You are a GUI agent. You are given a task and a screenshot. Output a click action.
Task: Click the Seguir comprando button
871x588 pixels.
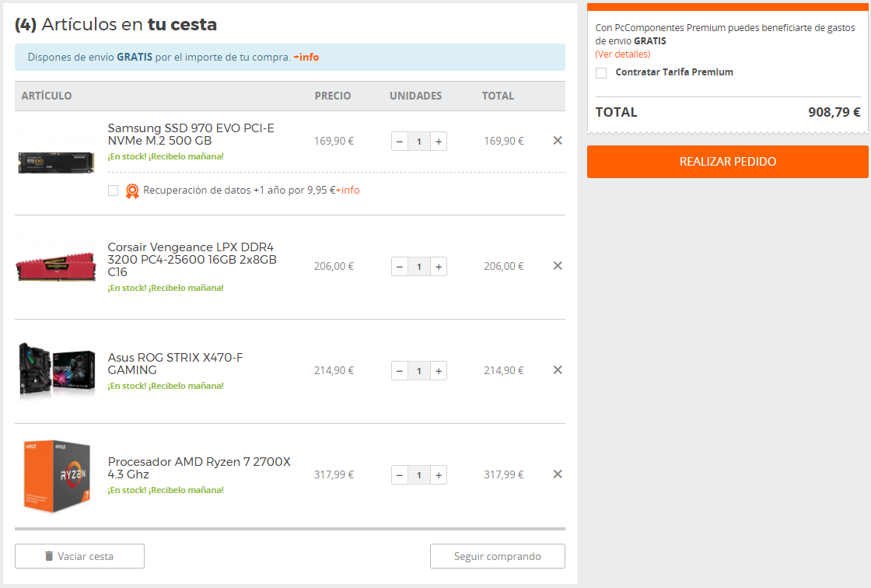click(498, 556)
